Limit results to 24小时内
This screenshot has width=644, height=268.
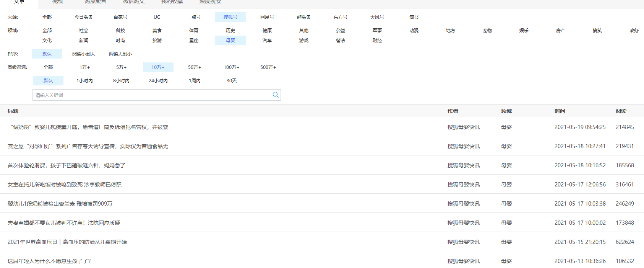(158, 81)
